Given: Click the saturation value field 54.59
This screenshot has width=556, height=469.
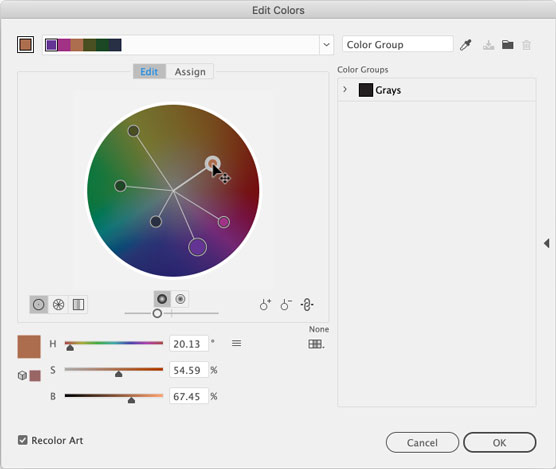Looking at the screenshot, I should 189,370.
